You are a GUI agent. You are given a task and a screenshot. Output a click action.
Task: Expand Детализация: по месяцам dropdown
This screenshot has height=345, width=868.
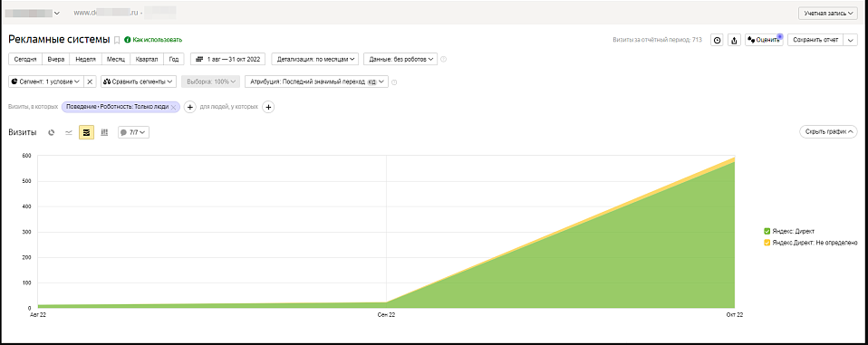coord(315,59)
